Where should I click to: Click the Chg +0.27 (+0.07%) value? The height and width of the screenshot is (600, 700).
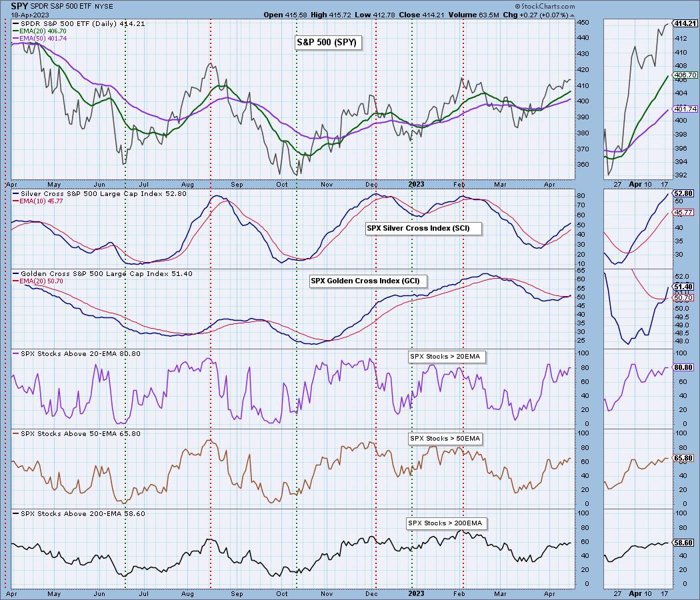[535, 15]
